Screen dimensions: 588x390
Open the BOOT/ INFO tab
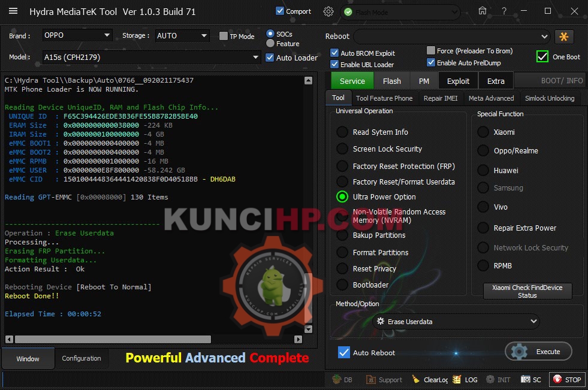[x=550, y=80]
